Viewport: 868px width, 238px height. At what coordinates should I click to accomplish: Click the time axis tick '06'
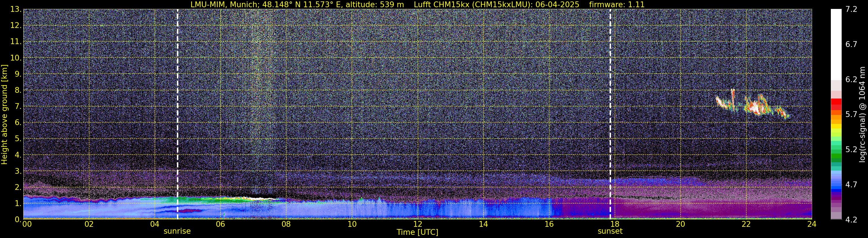click(x=220, y=224)
